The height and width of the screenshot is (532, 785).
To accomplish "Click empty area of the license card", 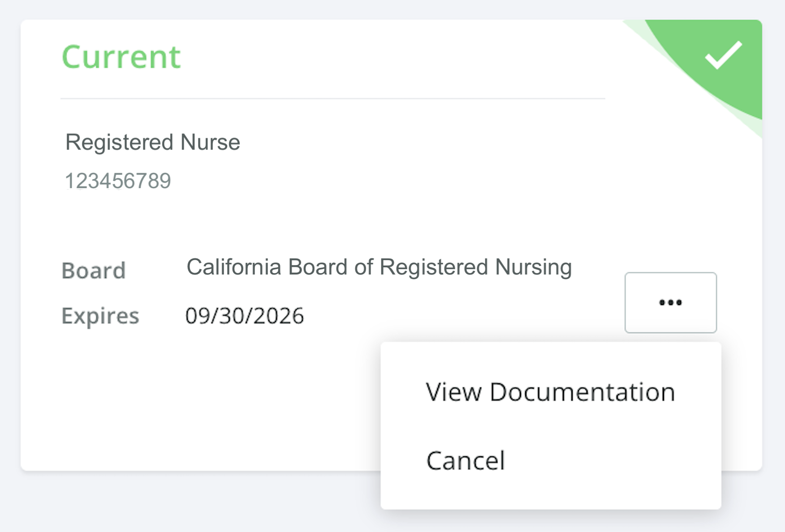I will point(202,403).
